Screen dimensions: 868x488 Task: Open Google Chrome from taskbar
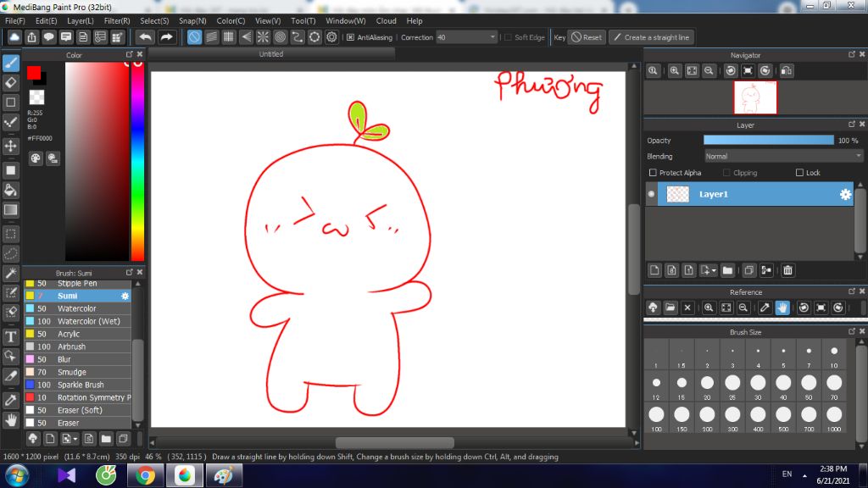click(145, 476)
